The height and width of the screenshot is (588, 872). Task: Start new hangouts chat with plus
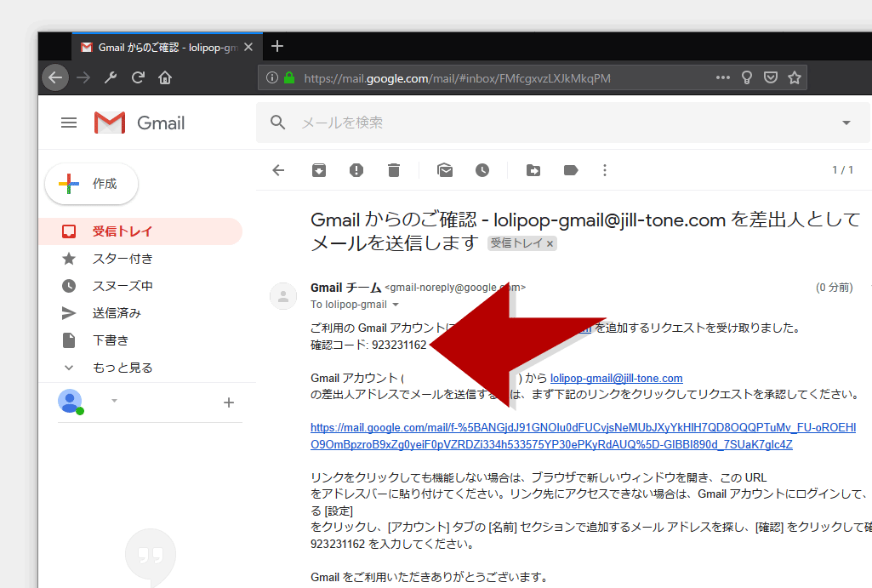click(229, 402)
